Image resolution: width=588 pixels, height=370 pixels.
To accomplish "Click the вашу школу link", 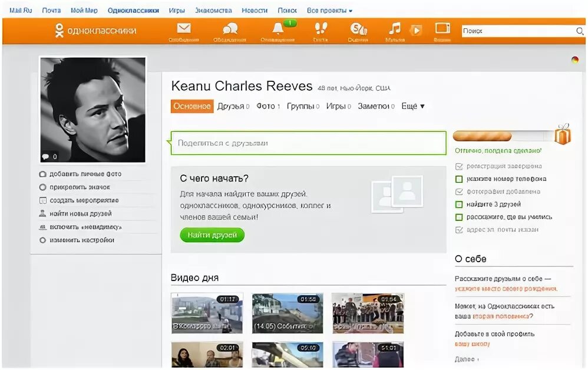I will click(472, 343).
